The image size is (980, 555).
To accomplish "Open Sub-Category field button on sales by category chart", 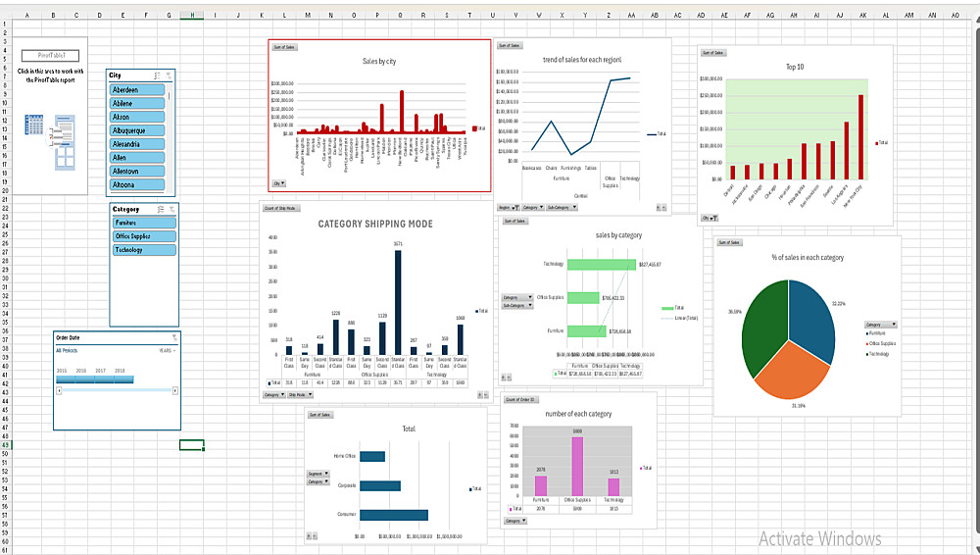I will tap(518, 305).
